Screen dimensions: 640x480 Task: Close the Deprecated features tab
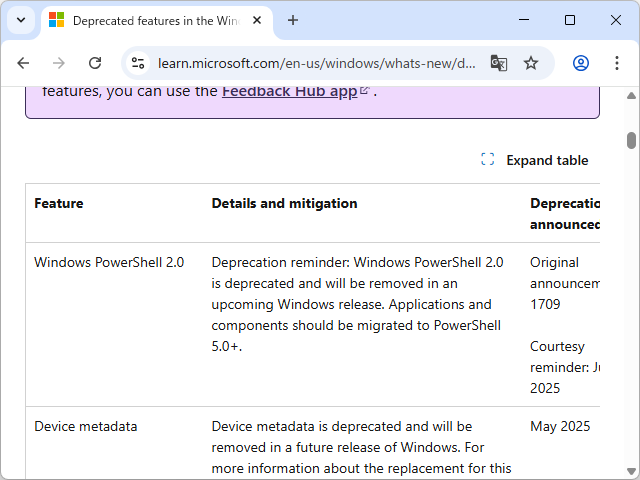257,20
